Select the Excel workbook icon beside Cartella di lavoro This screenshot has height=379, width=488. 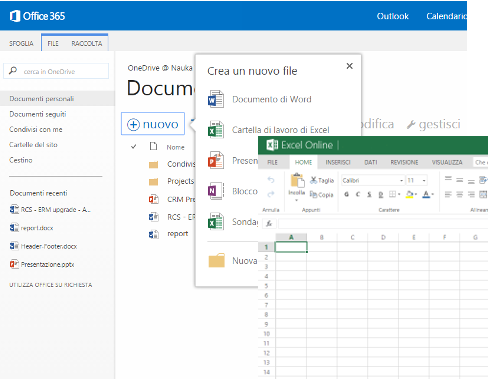click(216, 130)
